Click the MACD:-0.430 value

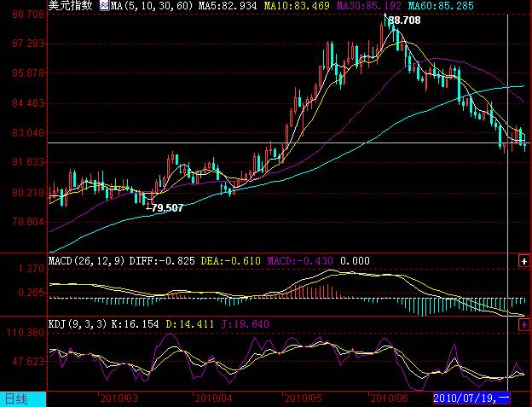[x=300, y=261]
